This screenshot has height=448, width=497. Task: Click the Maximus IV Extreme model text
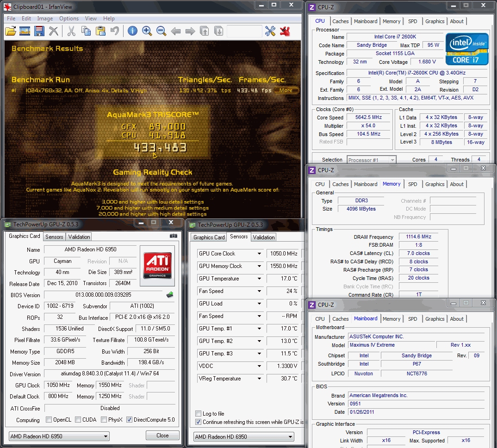tap(372, 345)
